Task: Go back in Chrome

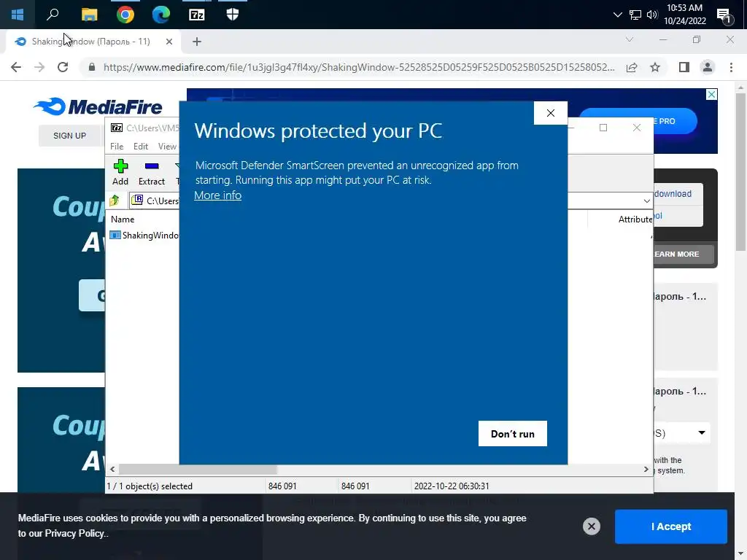Action: pyautogui.click(x=16, y=67)
